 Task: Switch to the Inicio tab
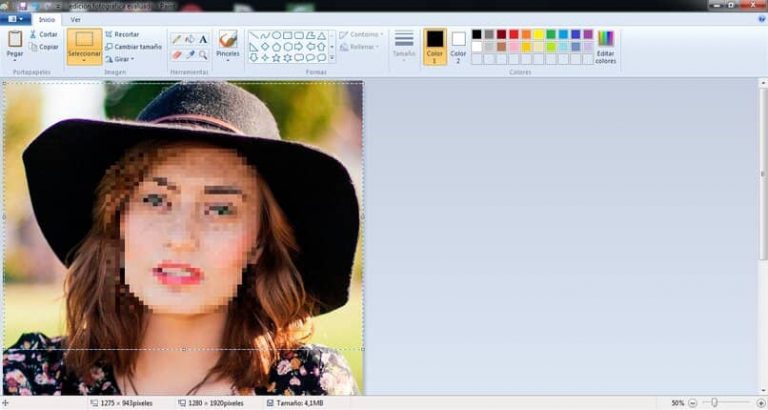point(47,20)
